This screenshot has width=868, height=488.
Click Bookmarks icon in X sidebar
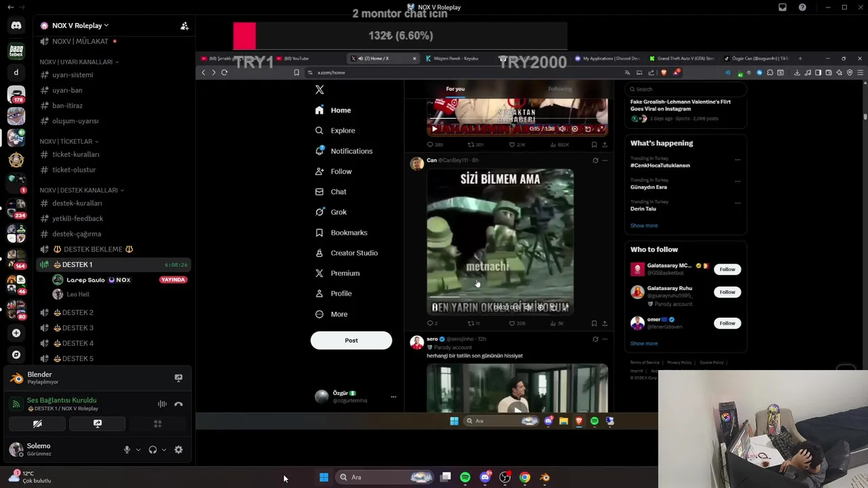pos(319,232)
